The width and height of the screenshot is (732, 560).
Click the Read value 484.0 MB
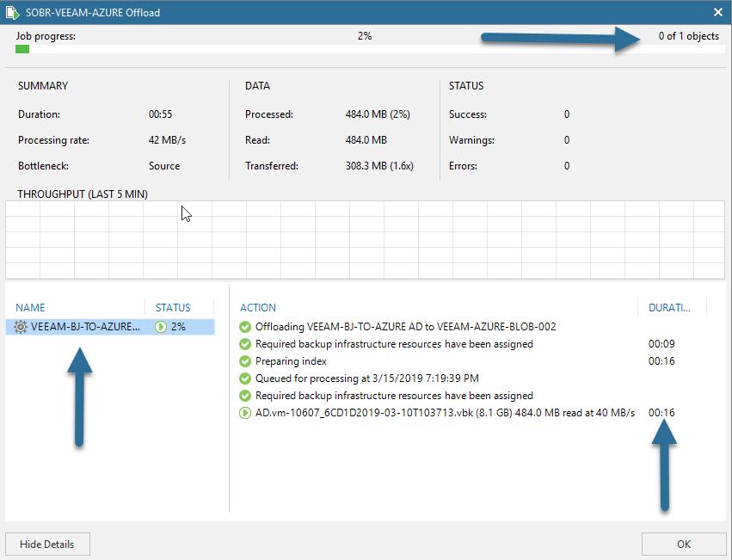366,140
